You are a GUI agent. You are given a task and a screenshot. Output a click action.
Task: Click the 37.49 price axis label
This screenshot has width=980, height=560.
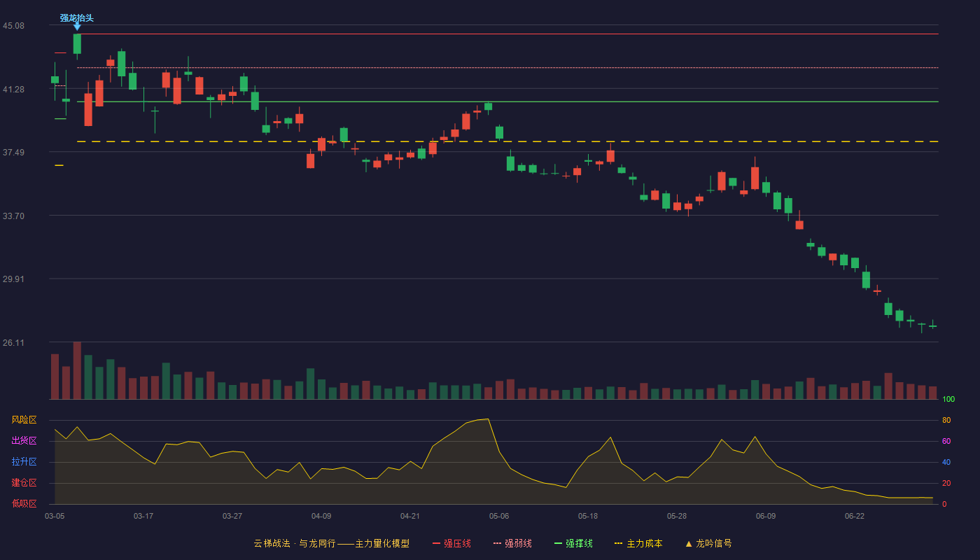point(13,153)
